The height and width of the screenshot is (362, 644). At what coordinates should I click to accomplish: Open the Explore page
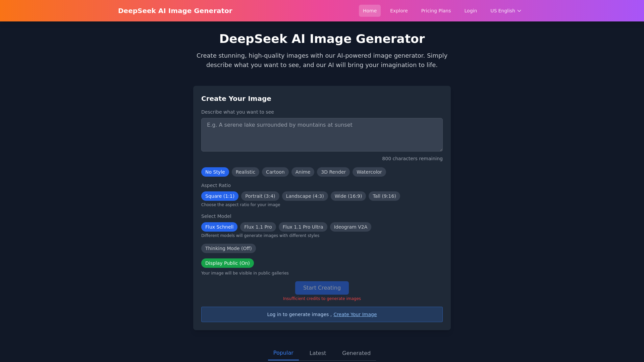coord(399,11)
